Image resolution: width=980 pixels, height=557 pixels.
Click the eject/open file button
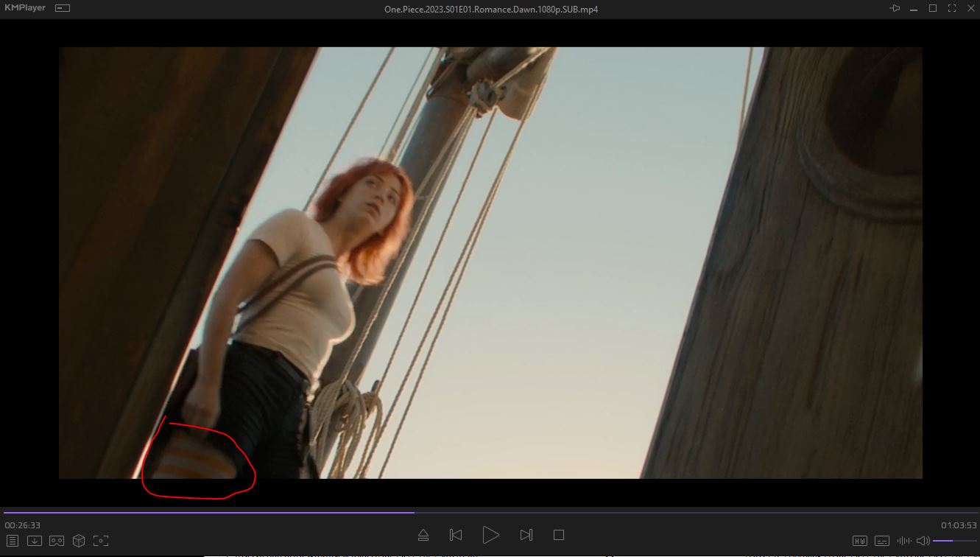pos(423,535)
